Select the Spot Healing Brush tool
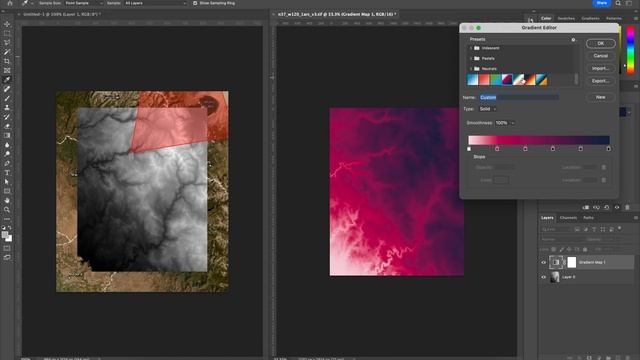This screenshot has height=360, width=640. 7,89
